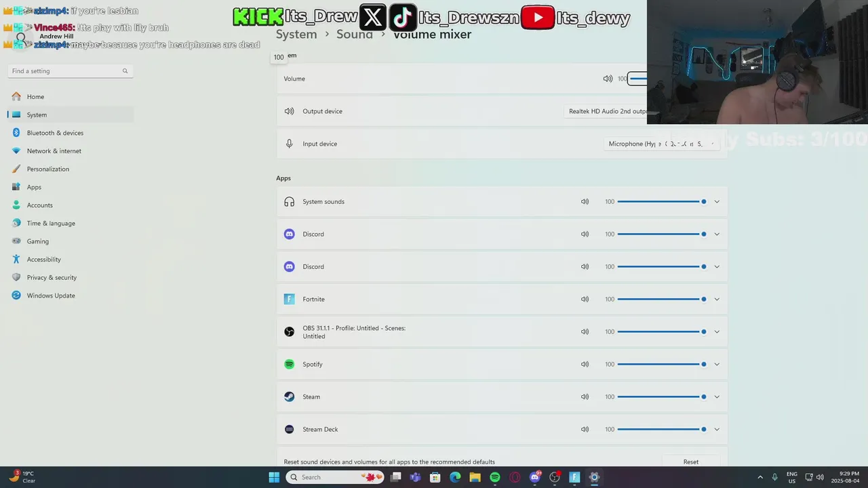Click the Spotify app icon in Apps list

290,364
